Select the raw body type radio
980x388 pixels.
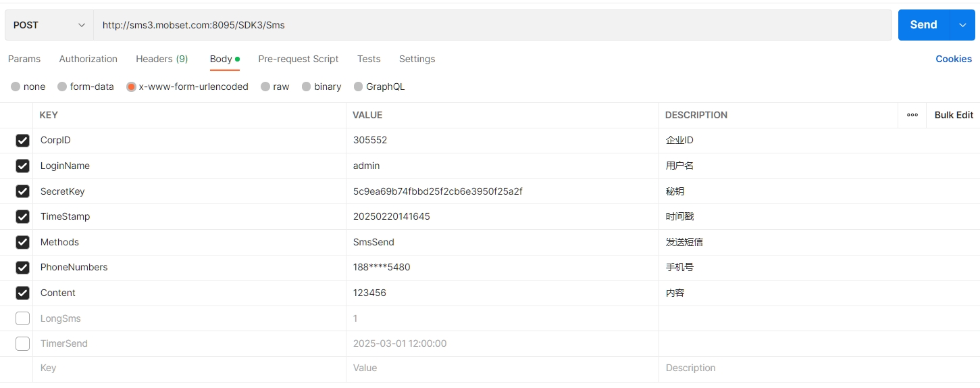click(265, 87)
